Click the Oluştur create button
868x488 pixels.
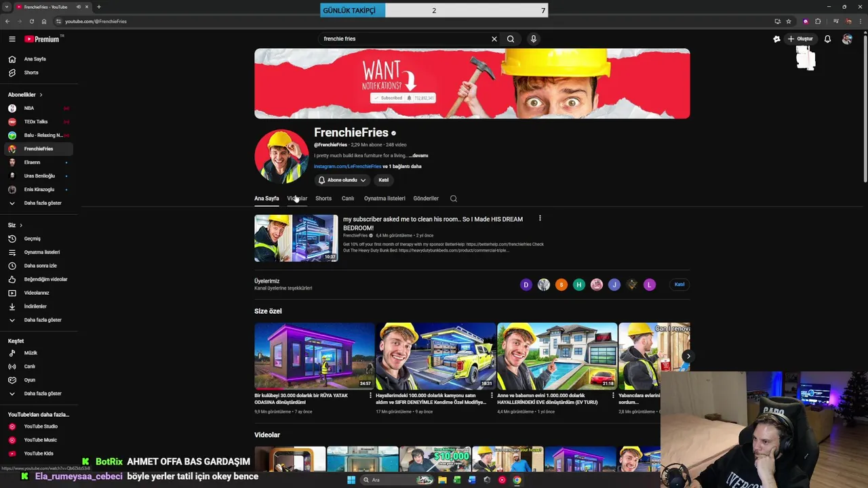(800, 39)
